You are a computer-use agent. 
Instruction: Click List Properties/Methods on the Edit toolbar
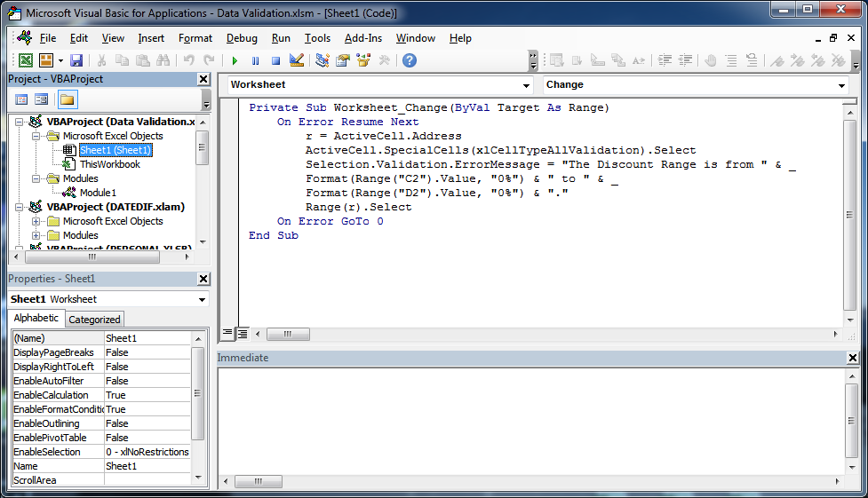[x=556, y=60]
